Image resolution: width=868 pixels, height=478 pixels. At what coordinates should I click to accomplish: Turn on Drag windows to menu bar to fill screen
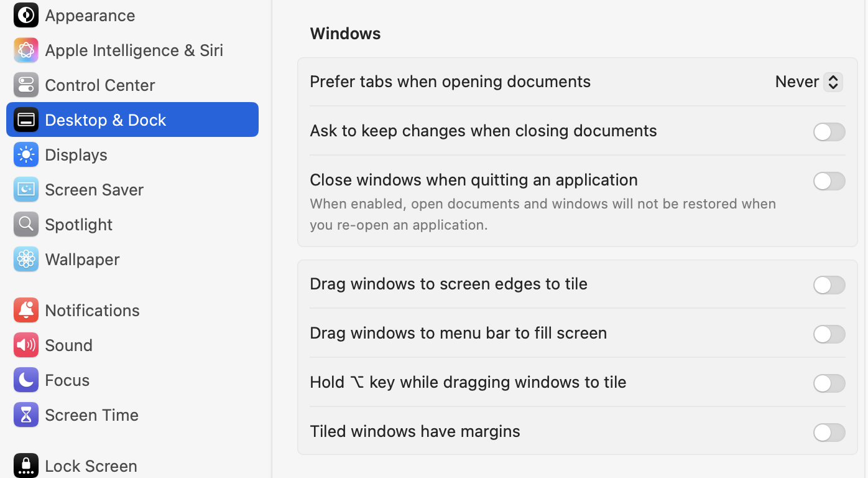click(829, 334)
